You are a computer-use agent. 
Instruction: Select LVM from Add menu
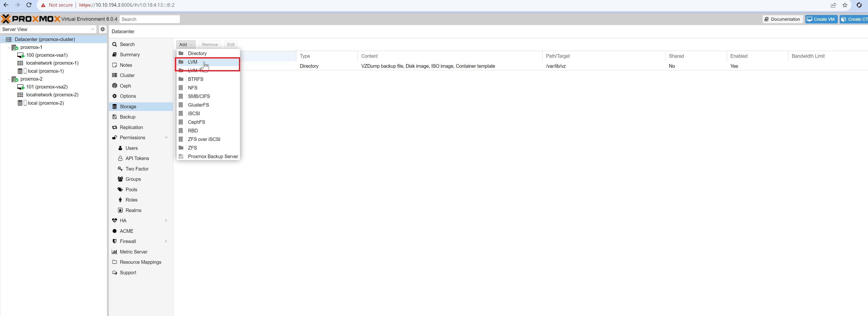click(208, 62)
